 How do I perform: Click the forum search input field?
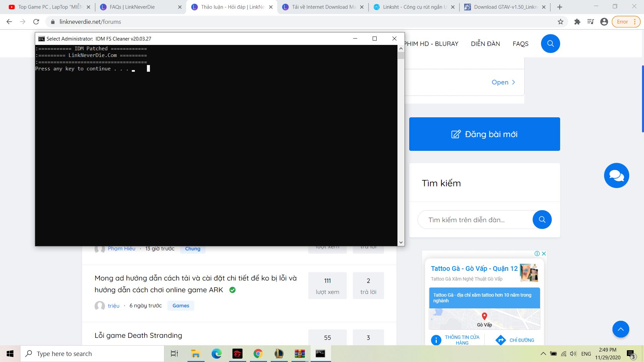coord(475,220)
